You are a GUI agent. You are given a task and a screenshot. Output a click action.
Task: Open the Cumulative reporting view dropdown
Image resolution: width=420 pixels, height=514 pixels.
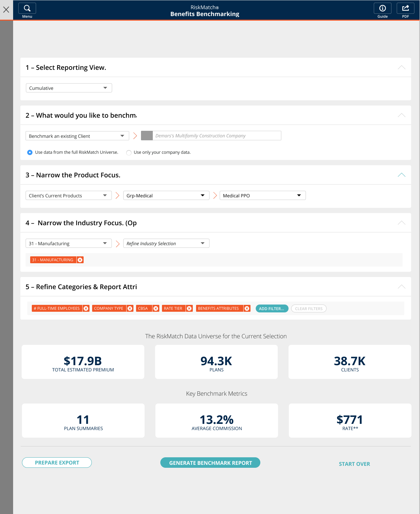(69, 88)
